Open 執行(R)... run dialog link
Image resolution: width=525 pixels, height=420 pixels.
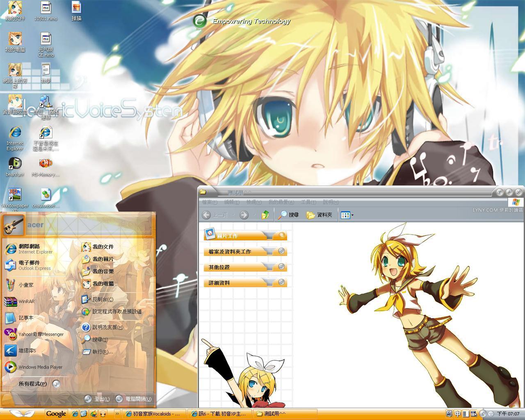(x=98, y=352)
